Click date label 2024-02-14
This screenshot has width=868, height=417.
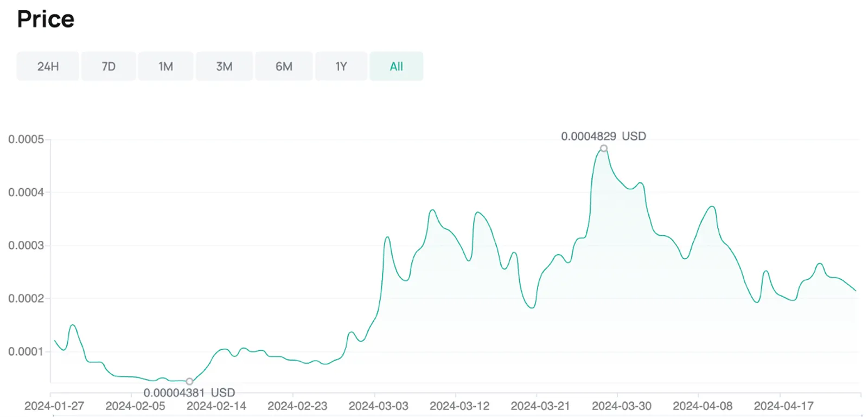pyautogui.click(x=216, y=406)
